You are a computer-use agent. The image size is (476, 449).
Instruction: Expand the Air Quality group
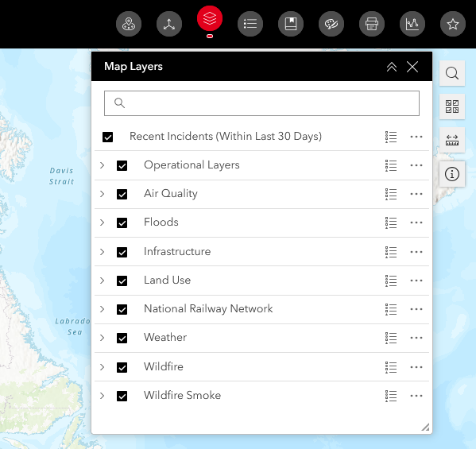point(102,194)
